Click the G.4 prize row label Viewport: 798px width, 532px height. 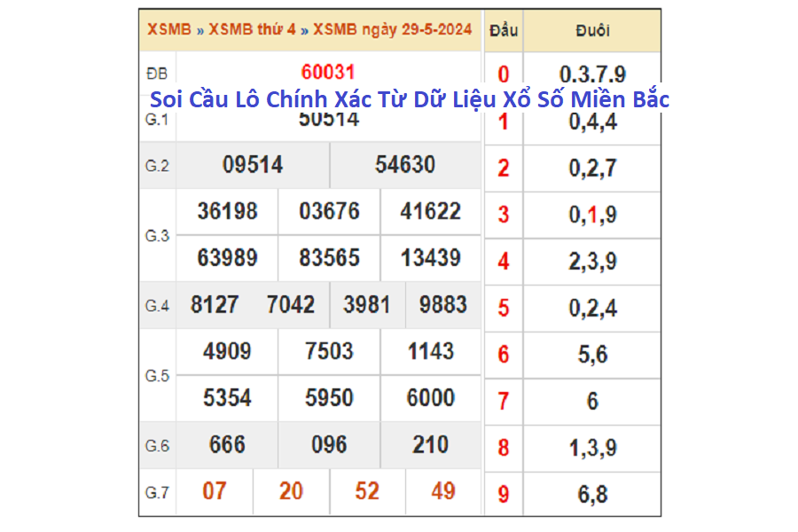157,306
